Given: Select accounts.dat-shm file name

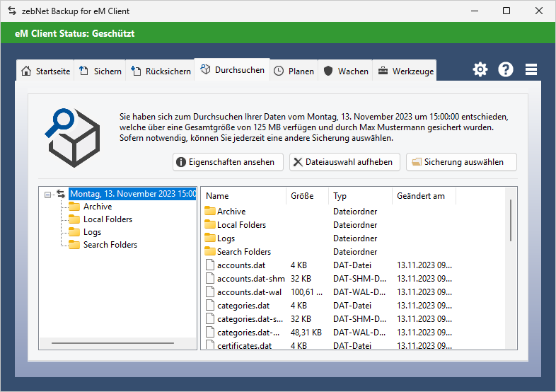Looking at the screenshot, I should pyautogui.click(x=251, y=279).
